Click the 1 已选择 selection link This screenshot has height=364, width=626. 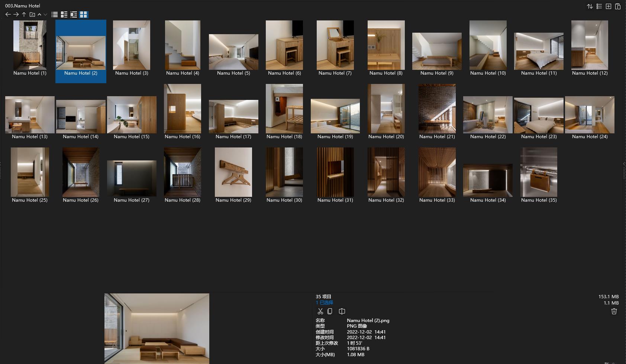[324, 302]
